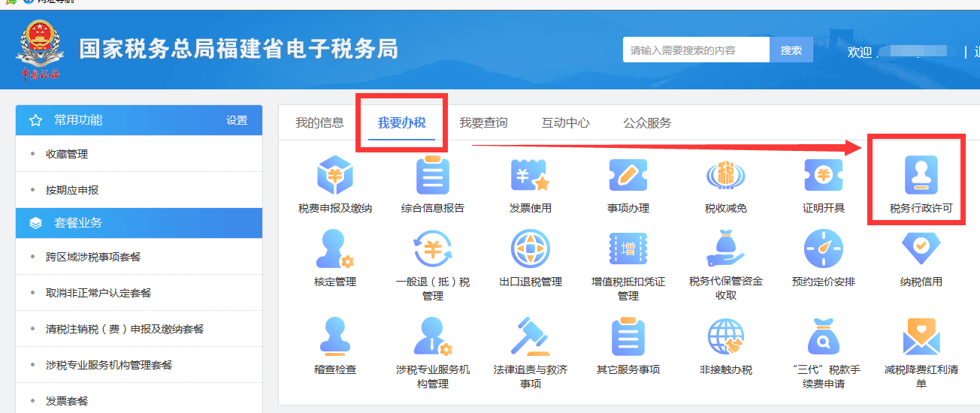Open 按期应申报 in sidebar
980x413 pixels.
139,190
